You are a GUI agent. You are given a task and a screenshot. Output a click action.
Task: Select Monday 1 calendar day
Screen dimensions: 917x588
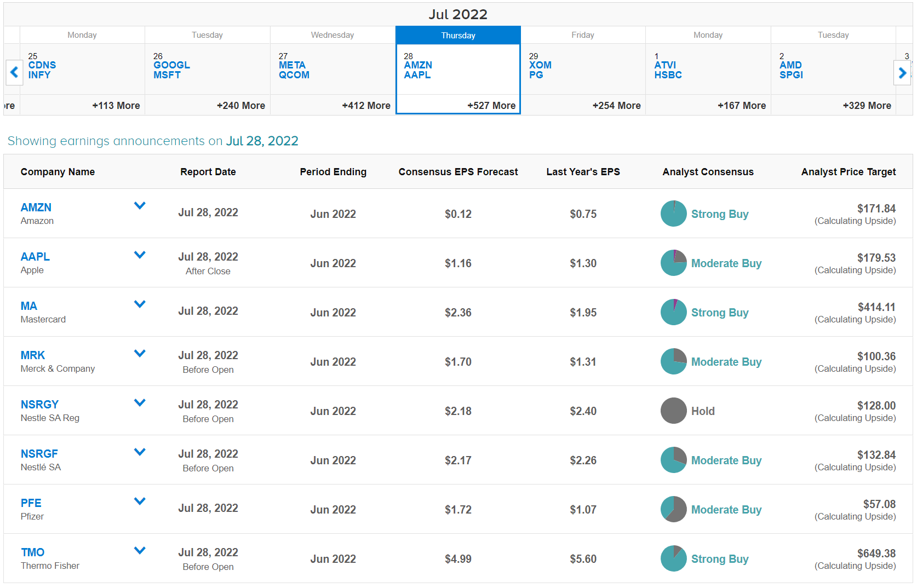coord(708,70)
